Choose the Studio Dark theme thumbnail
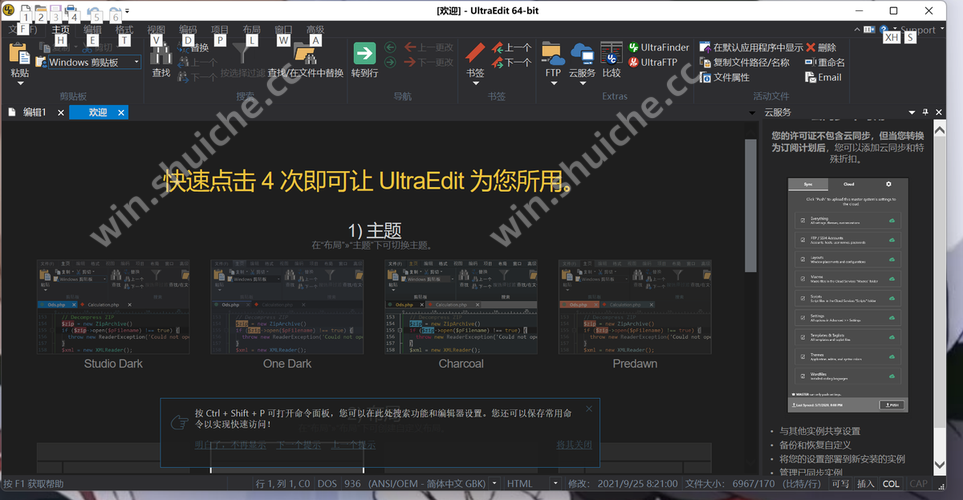The width and height of the screenshot is (963, 500). pyautogui.click(x=113, y=307)
